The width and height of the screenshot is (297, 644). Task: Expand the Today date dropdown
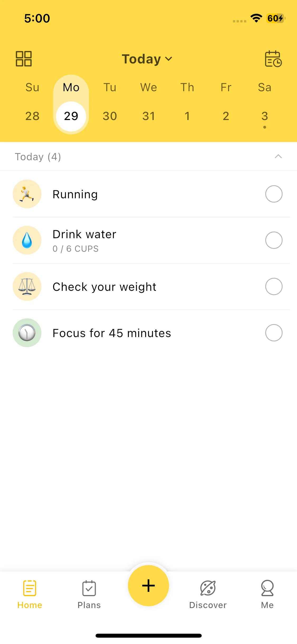click(147, 59)
